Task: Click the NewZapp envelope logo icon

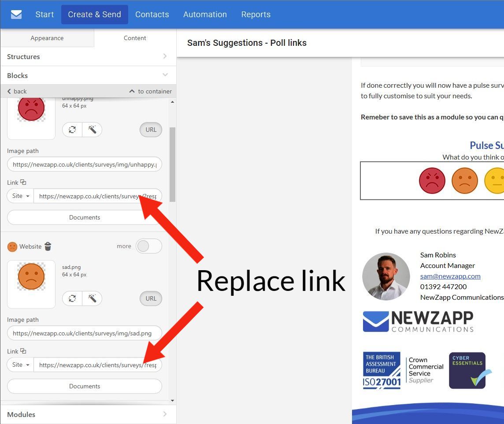Action: (16, 15)
